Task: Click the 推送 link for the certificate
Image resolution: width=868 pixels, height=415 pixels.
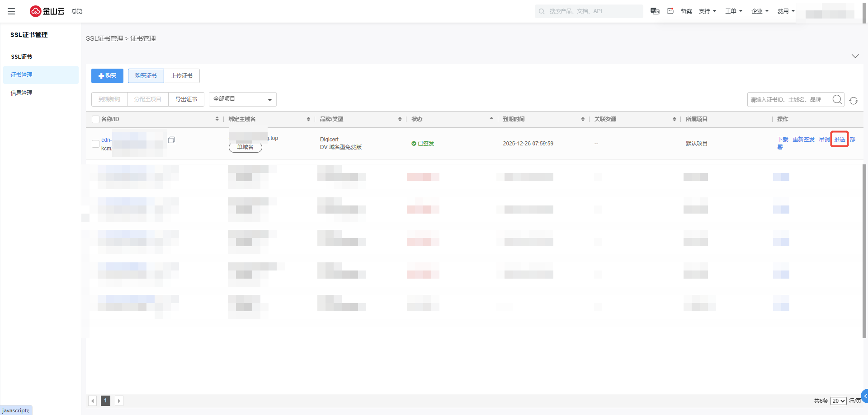Action: 840,140
